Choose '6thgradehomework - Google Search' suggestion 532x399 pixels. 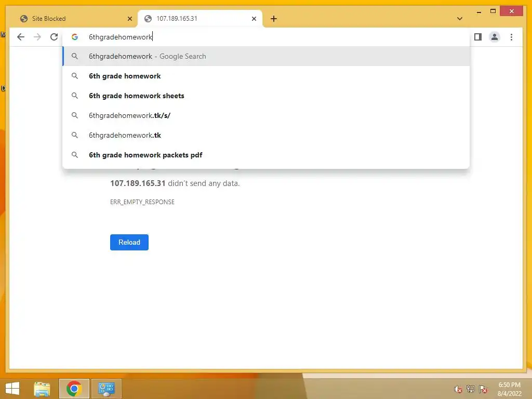266,56
